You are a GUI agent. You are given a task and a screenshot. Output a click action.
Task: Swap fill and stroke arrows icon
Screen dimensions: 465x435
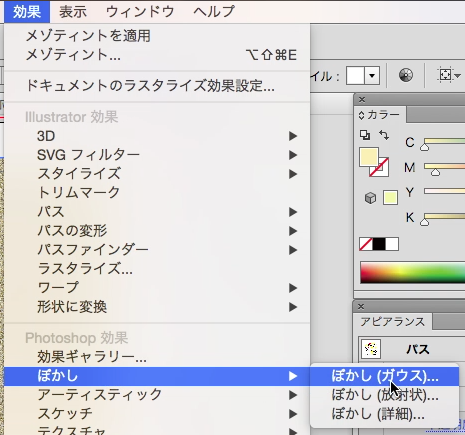pos(384,135)
